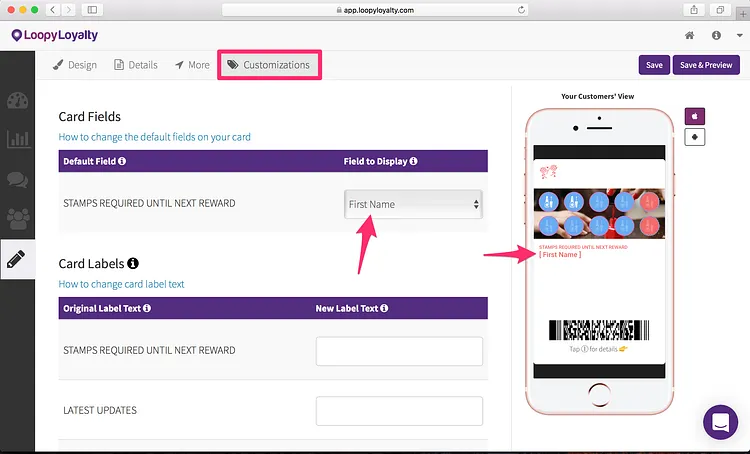Click the stamp card image in phone preview
The width and height of the screenshot is (750, 454).
599,213
